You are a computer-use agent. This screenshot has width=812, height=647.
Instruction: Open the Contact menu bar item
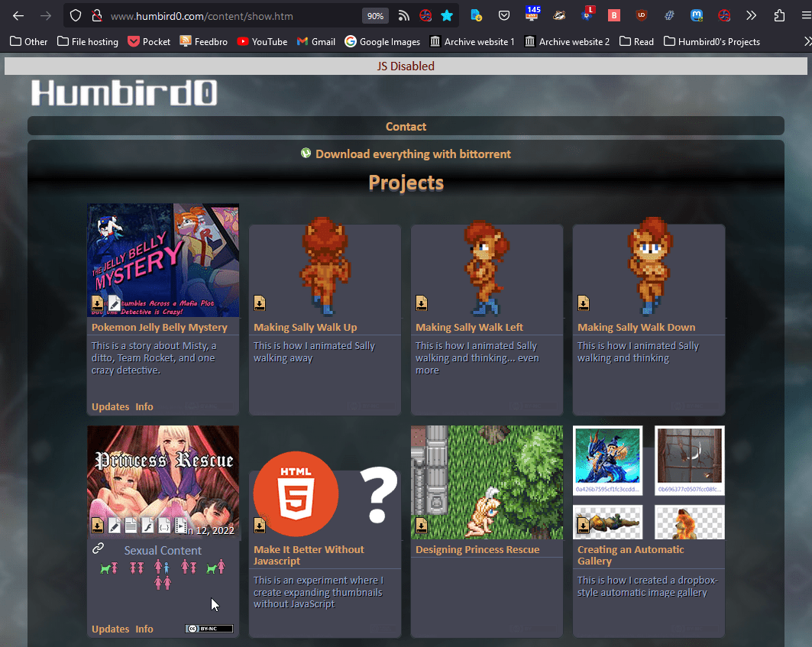[x=406, y=127]
